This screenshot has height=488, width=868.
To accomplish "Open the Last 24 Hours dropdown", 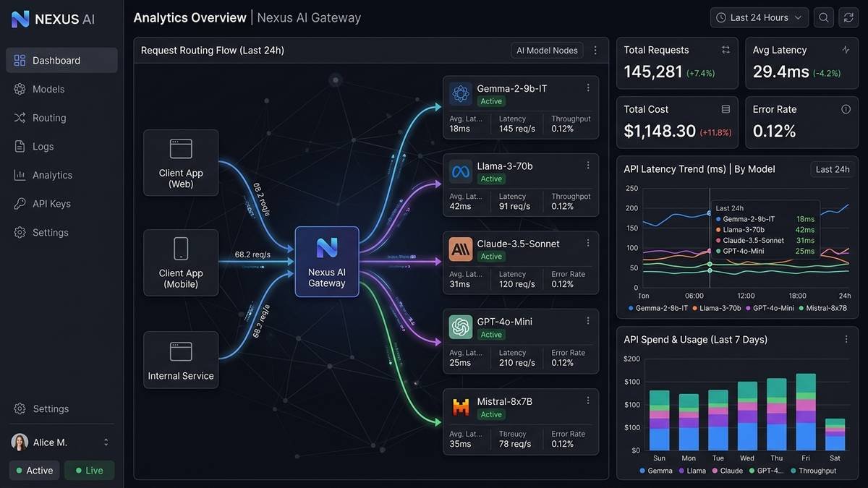I will pos(759,17).
